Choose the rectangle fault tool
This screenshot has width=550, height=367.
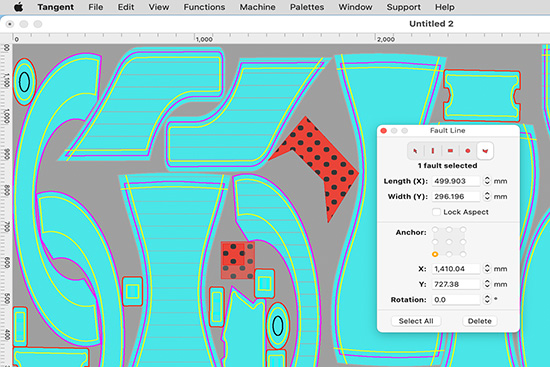tap(450, 151)
